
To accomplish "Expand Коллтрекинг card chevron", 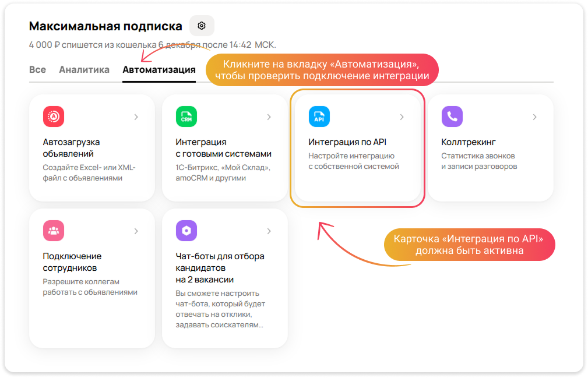I will pos(534,117).
